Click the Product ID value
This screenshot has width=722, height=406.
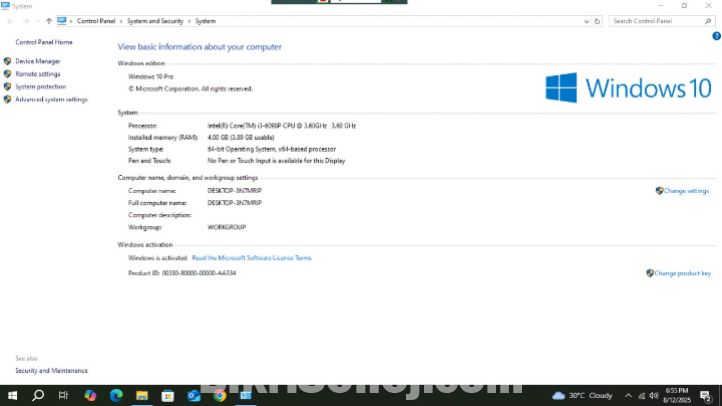point(199,273)
